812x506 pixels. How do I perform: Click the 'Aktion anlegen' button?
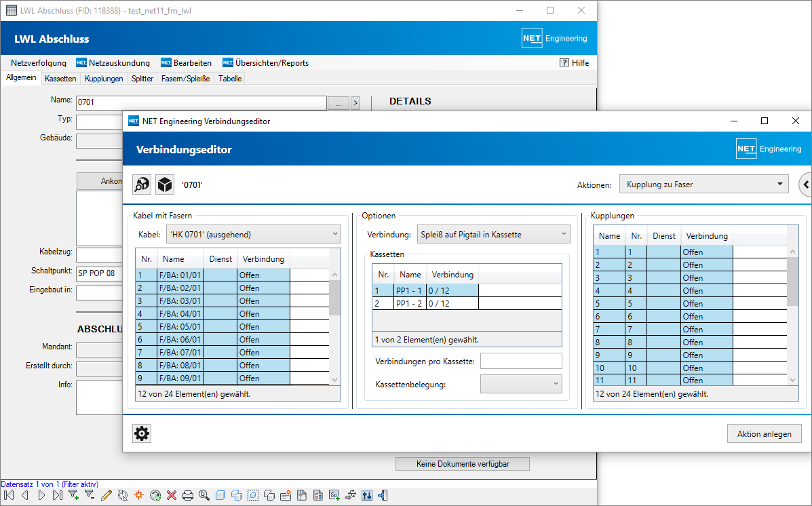tap(764, 434)
